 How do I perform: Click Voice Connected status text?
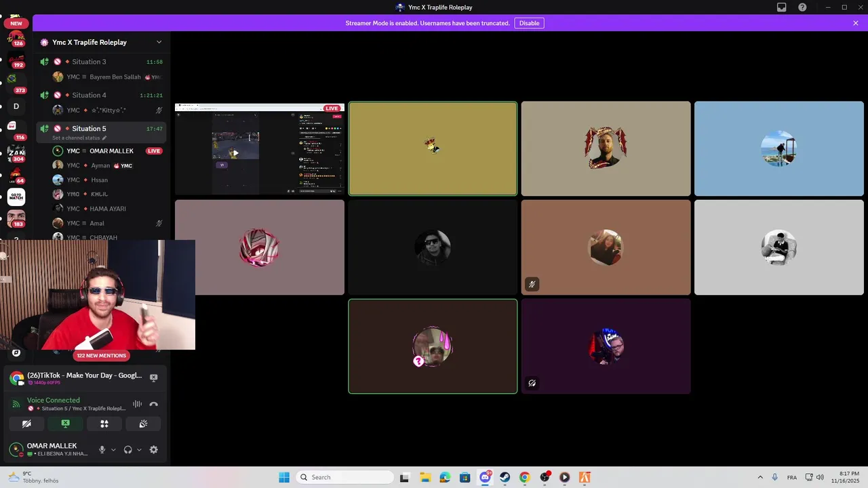pyautogui.click(x=54, y=400)
